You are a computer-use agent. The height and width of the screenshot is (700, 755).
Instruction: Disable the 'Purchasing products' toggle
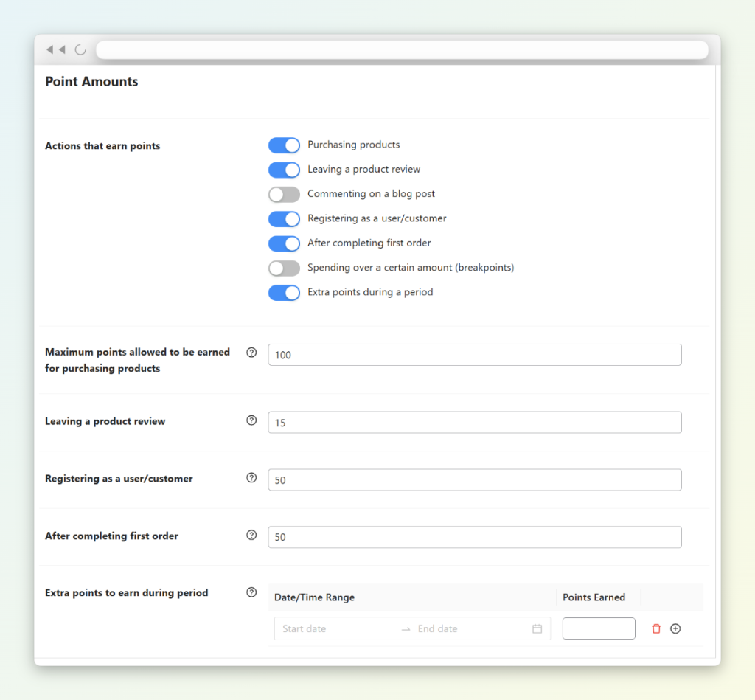point(284,145)
